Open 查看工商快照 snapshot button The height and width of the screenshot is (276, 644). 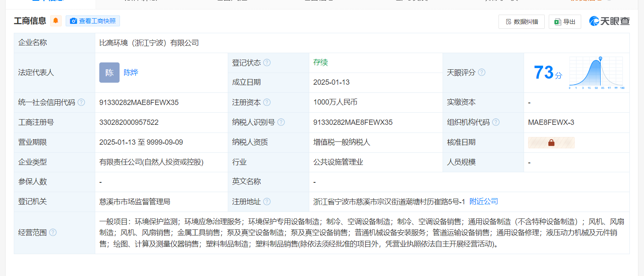(93, 21)
